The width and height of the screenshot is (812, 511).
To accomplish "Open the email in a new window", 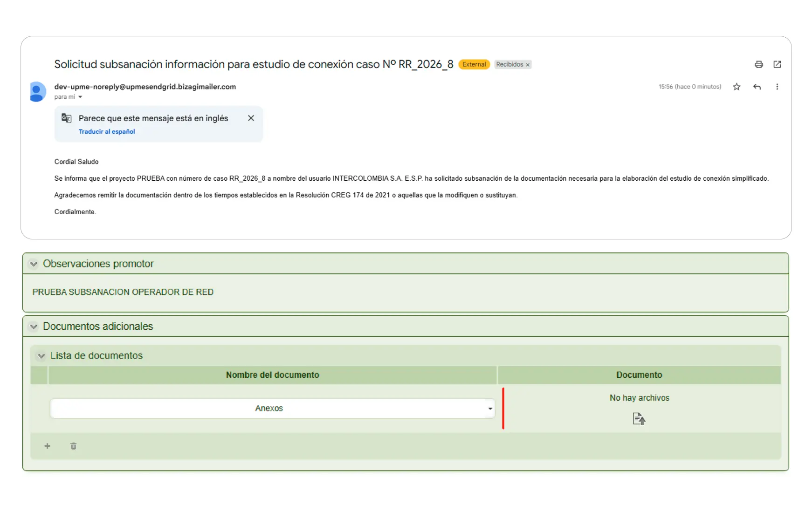I will pyautogui.click(x=777, y=65).
